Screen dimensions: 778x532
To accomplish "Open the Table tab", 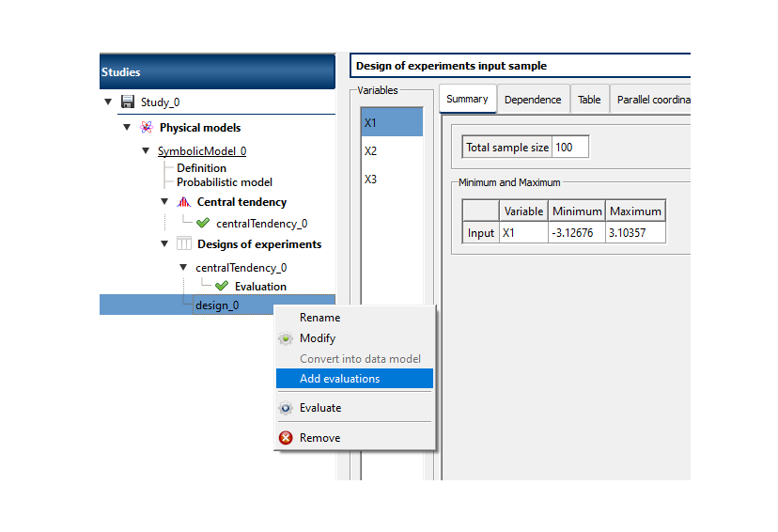I will coord(589,100).
